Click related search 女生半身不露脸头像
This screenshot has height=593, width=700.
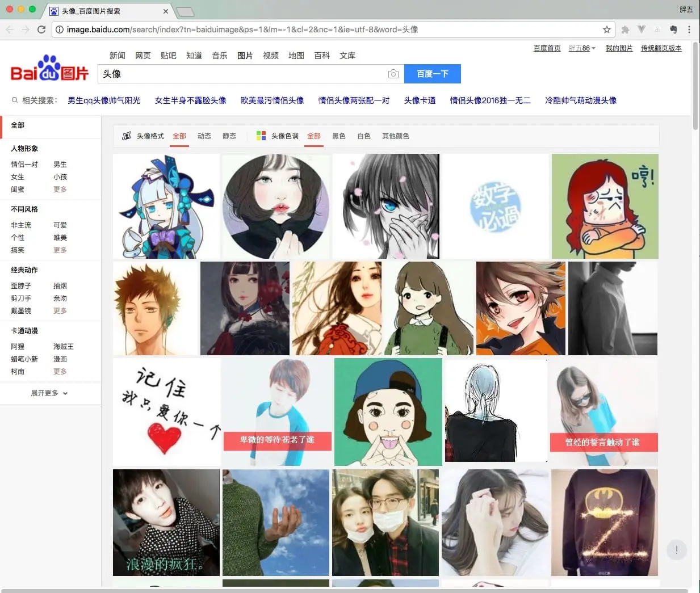click(x=191, y=100)
